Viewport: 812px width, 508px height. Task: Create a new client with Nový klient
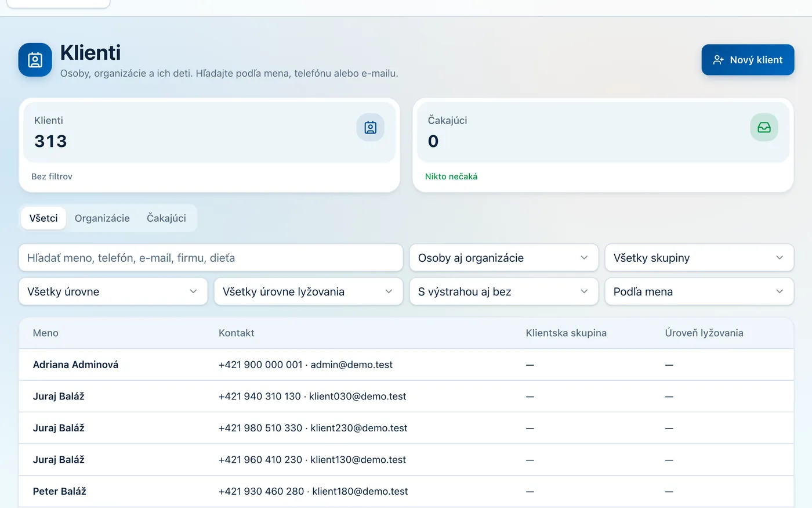pyautogui.click(x=748, y=60)
